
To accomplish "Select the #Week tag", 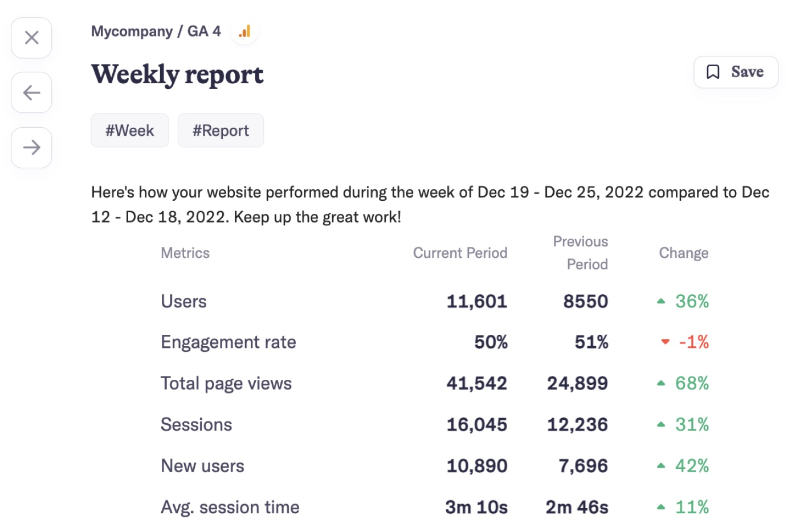I will (x=129, y=130).
